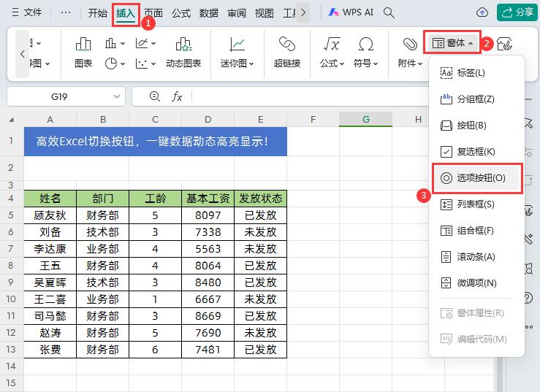Select all cells via corner triangle
Image resolution: width=540 pixels, height=392 pixels.
click(x=12, y=120)
